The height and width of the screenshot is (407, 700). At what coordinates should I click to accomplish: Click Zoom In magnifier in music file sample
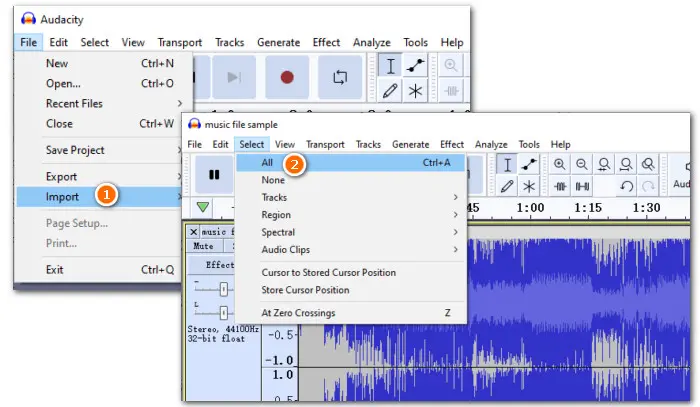(x=560, y=165)
